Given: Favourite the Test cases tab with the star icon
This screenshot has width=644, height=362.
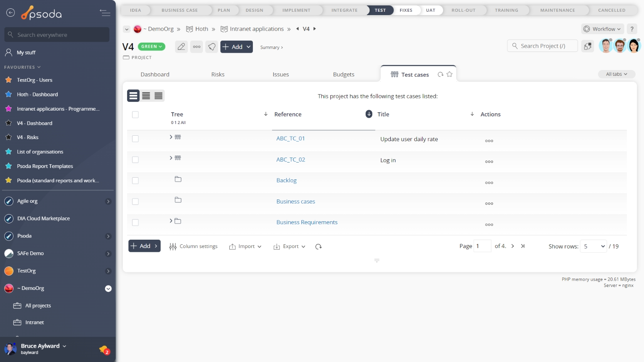Looking at the screenshot, I should 449,74.
